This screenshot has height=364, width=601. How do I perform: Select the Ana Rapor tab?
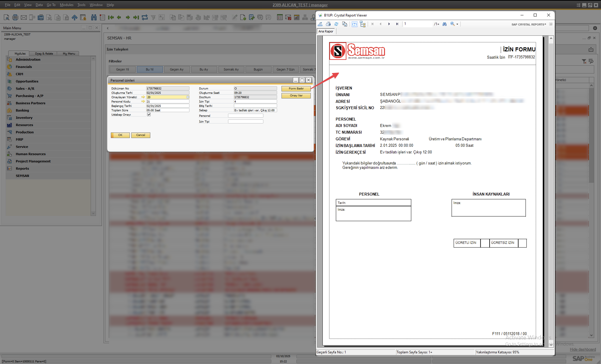[326, 31]
